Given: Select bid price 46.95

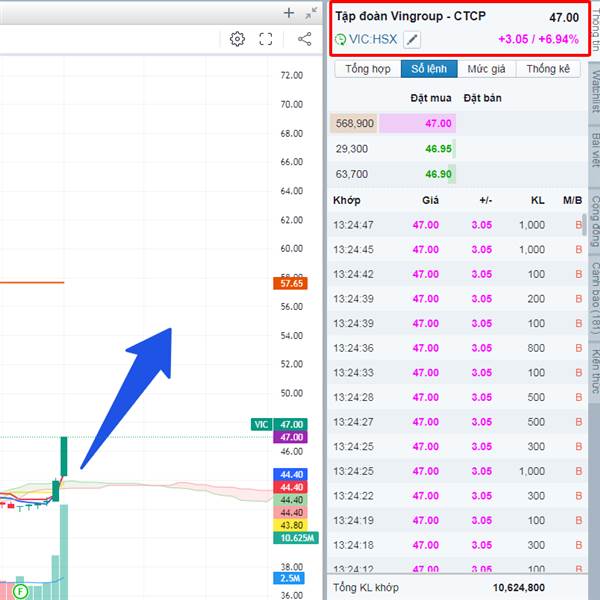Looking at the screenshot, I should [x=438, y=148].
